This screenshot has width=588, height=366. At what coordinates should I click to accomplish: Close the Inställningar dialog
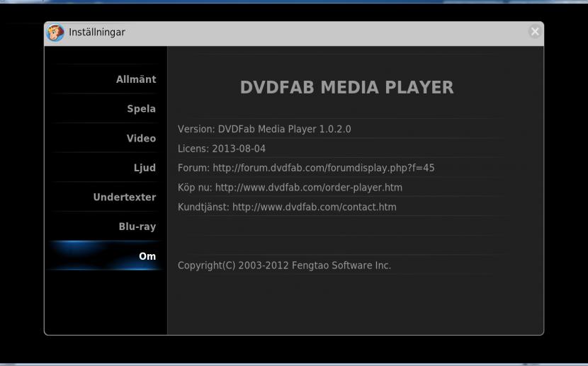[535, 32]
